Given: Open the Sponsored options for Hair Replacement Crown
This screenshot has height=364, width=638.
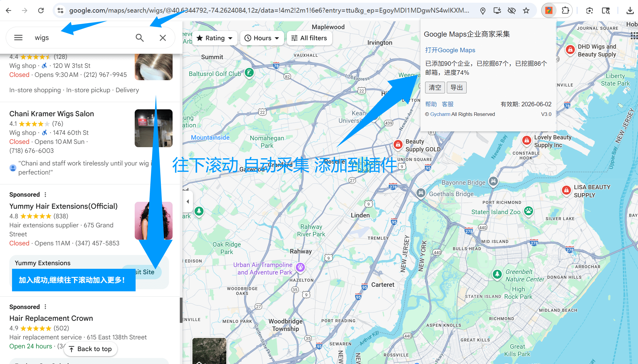Looking at the screenshot, I should (x=45, y=307).
